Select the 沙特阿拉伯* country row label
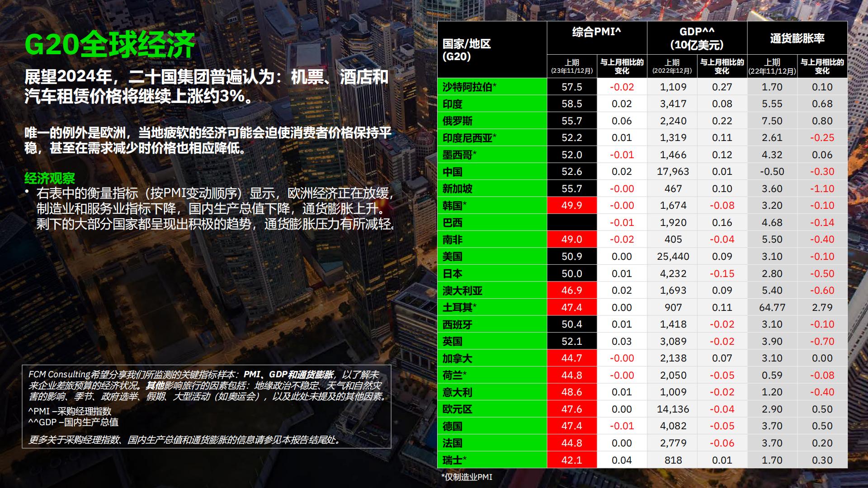The image size is (868, 488). (492, 87)
